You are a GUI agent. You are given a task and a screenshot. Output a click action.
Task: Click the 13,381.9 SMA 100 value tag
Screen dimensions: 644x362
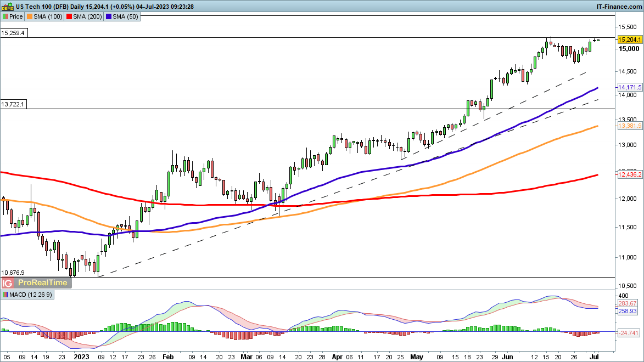tap(630, 126)
